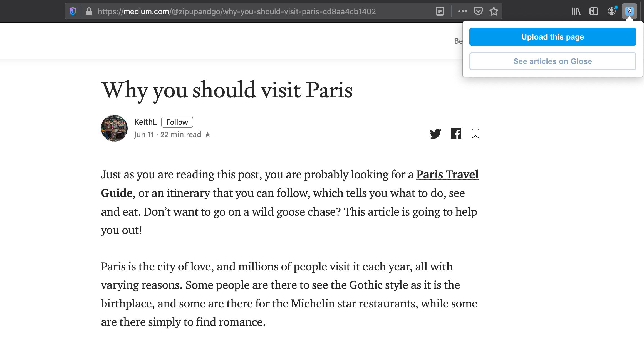Click the author avatar thumbnail
This screenshot has width=644, height=345.
point(114,128)
